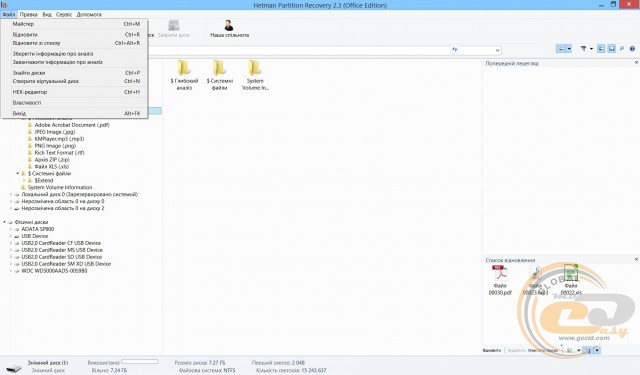The image size is (640, 375).
Task: Choose Знайти диски menu entry
Action: pyautogui.click(x=75, y=73)
